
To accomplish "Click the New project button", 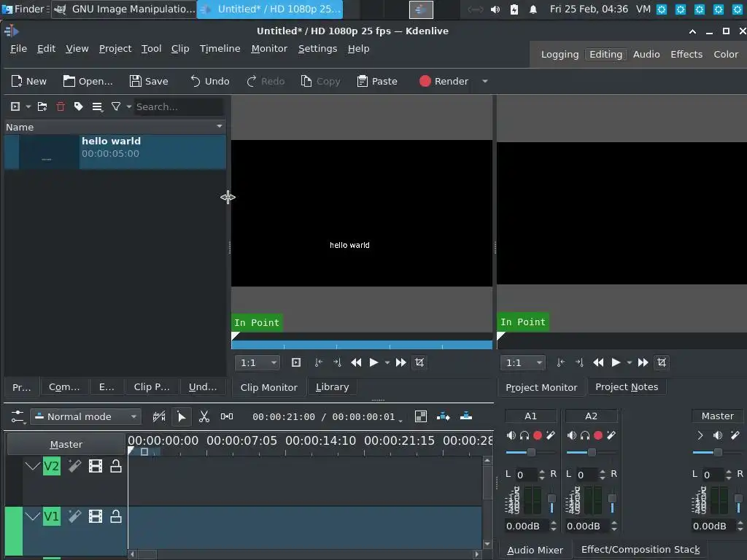I will point(29,82).
